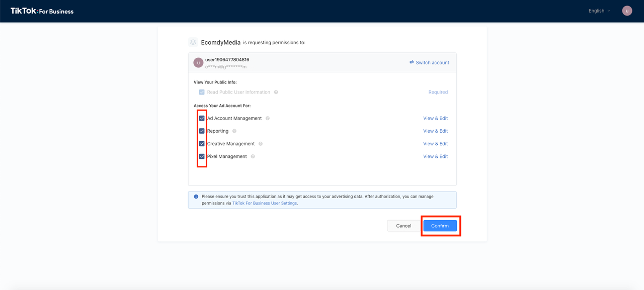The width and height of the screenshot is (644, 290).
Task: Click the masked email e***m@g*******m
Action: pos(226,66)
